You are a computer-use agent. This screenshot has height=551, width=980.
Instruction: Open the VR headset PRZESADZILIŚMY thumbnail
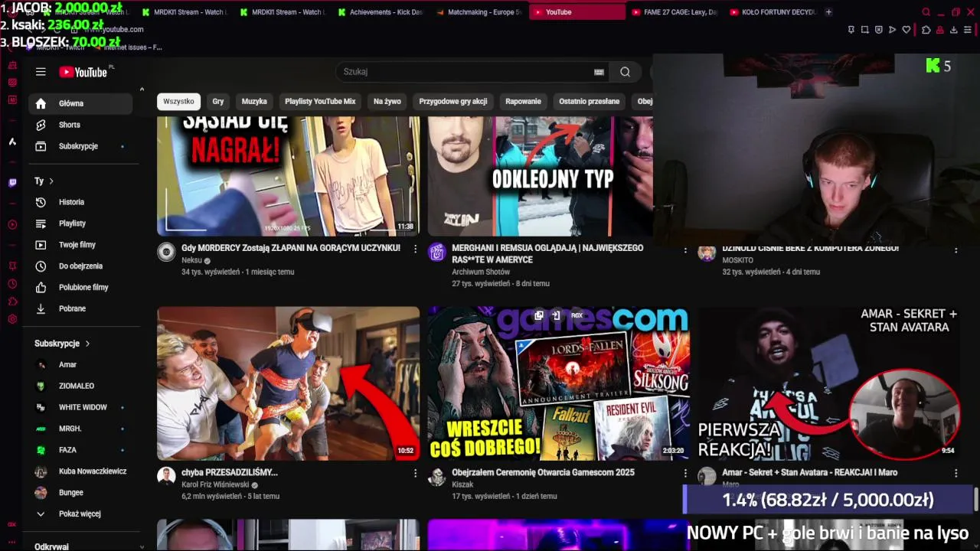pyautogui.click(x=288, y=383)
